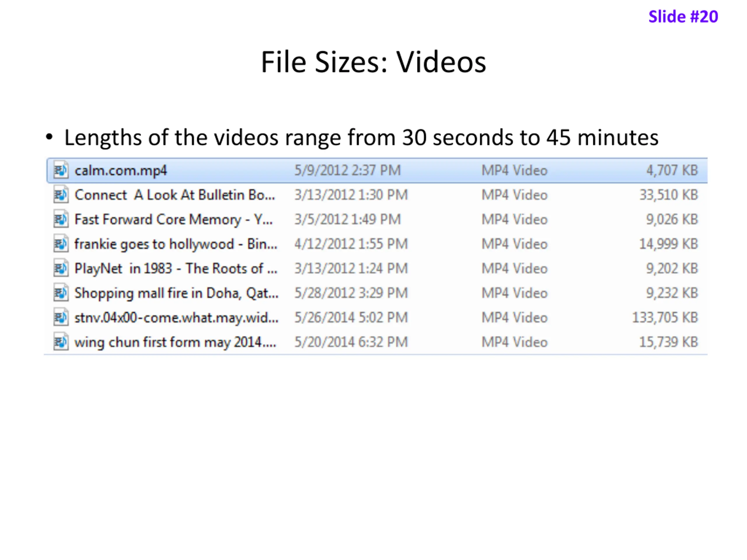Select the Fast Forward Core Memory filename
This screenshot has width=747, height=560.
[174, 220]
